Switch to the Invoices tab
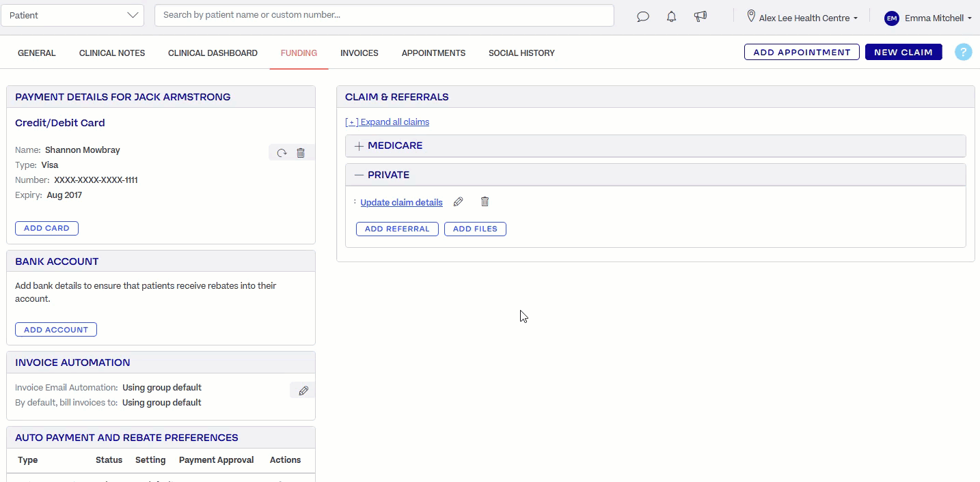This screenshot has height=482, width=980. pyautogui.click(x=359, y=53)
